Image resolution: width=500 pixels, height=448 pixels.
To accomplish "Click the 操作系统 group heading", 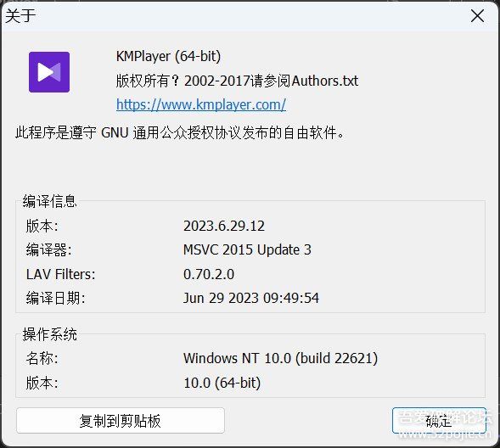I will (50, 335).
